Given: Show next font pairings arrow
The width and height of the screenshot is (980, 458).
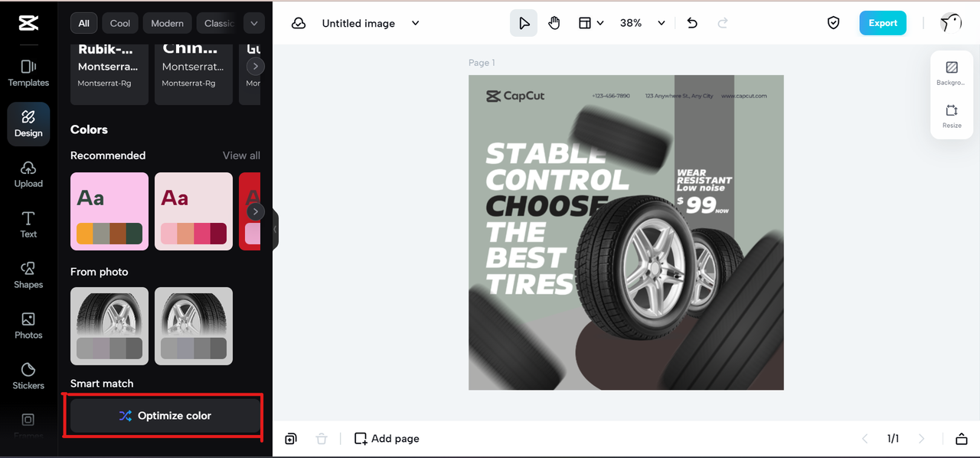Looking at the screenshot, I should [x=255, y=66].
